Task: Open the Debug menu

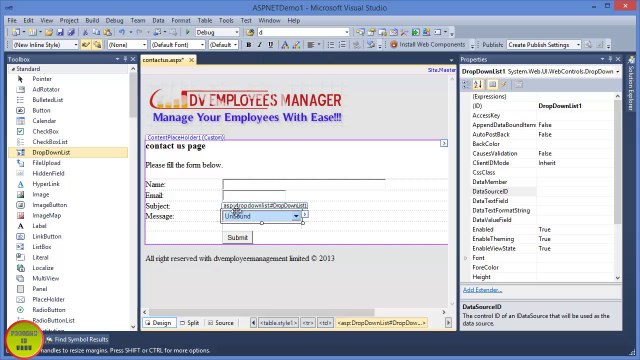Action: [114, 20]
